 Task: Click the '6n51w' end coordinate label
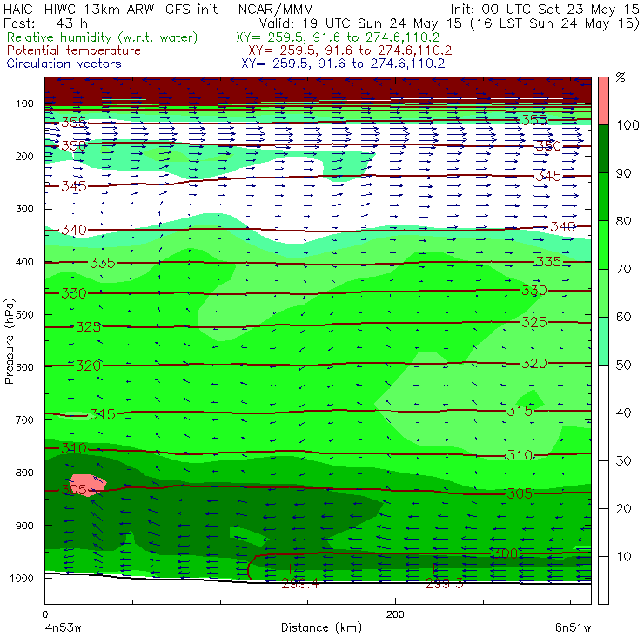tap(573, 627)
